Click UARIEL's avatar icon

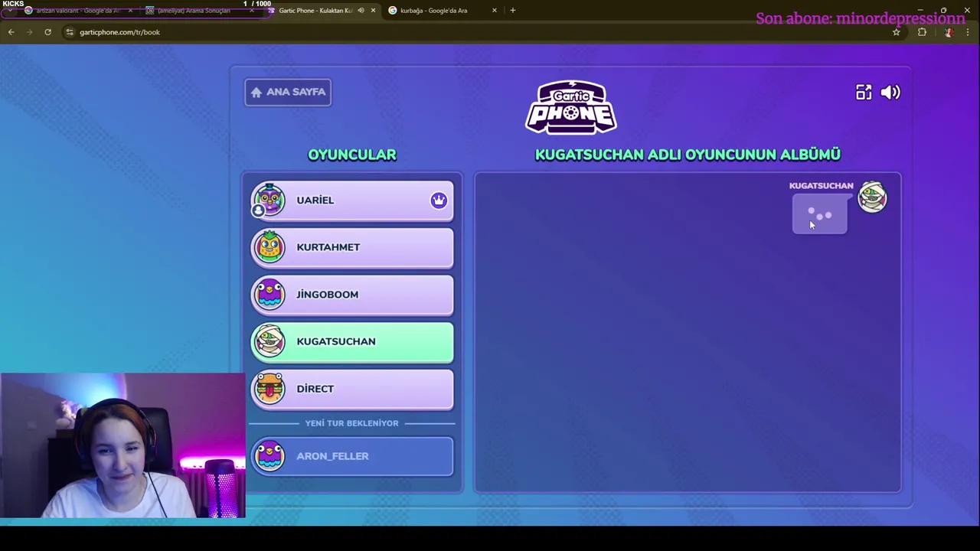pyautogui.click(x=269, y=200)
